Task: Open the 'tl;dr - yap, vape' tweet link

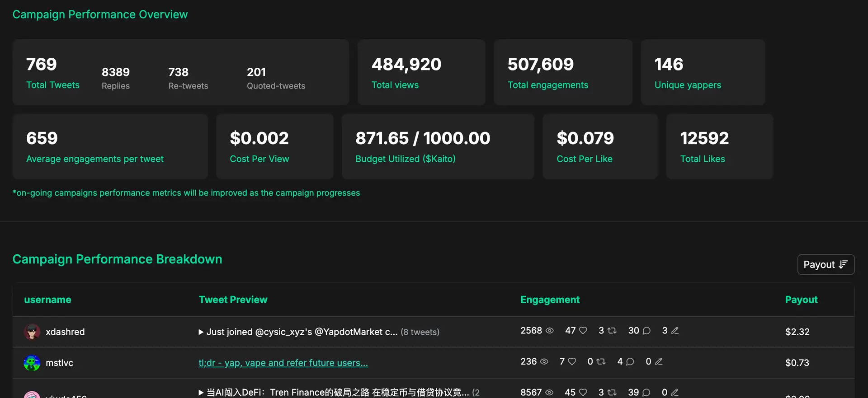Action: [x=283, y=363]
